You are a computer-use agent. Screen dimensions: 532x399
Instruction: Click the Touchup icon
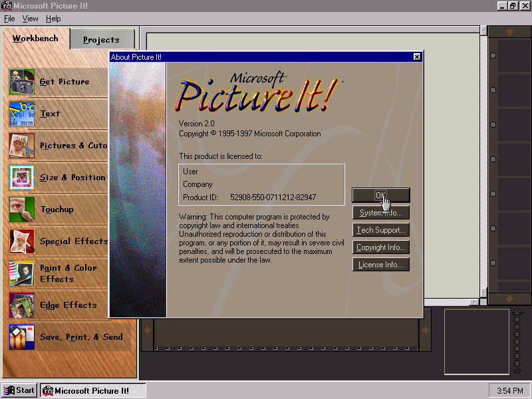click(22, 209)
